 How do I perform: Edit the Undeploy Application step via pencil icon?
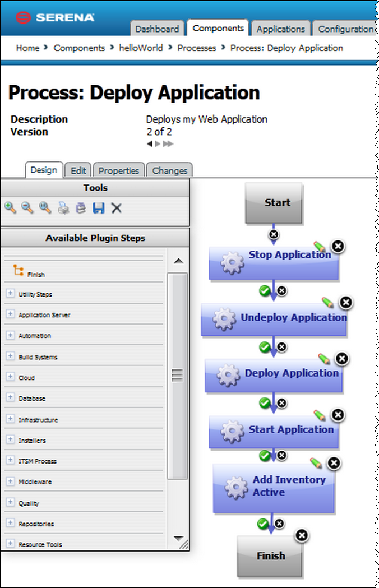coord(327,302)
